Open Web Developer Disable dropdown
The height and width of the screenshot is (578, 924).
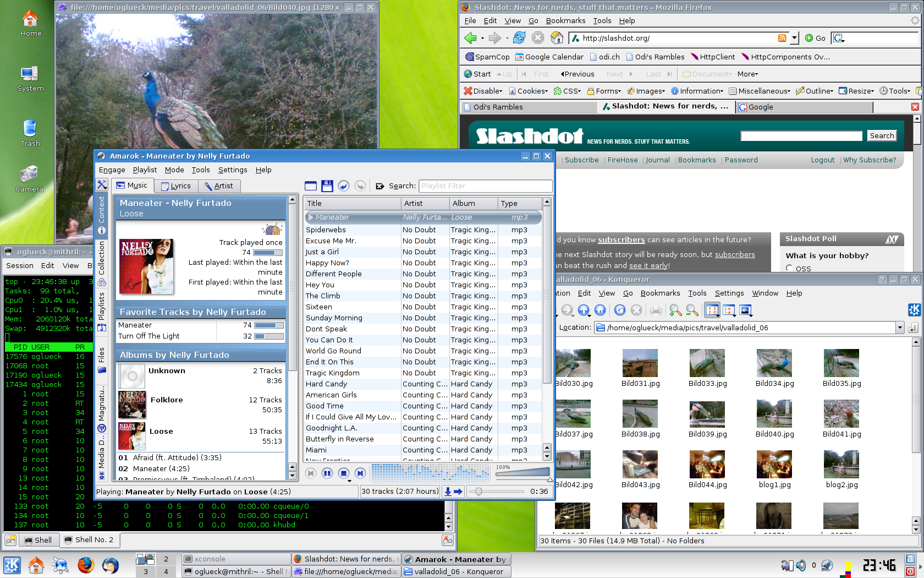[x=483, y=91]
